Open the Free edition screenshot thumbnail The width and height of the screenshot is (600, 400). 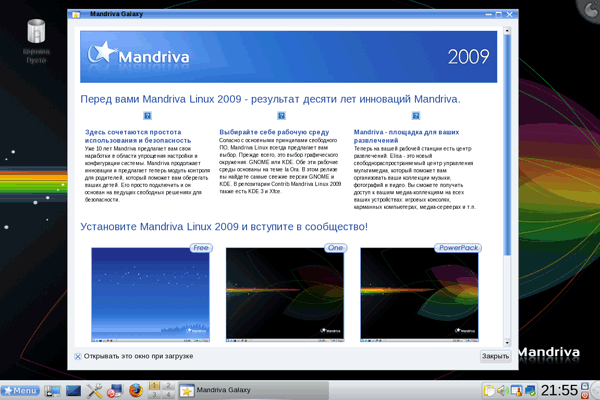(x=150, y=295)
